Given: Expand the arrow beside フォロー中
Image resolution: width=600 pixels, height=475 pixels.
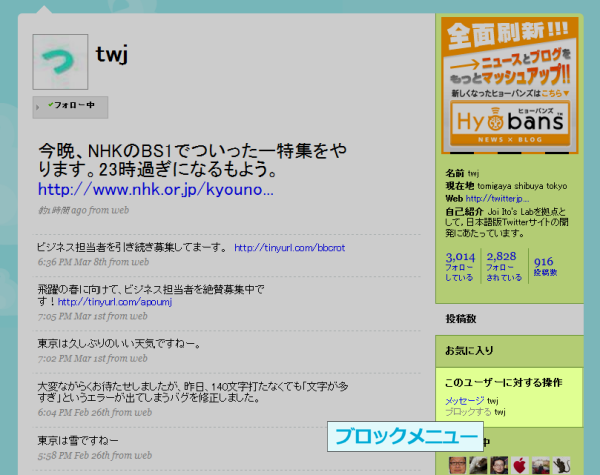Looking at the screenshot, I should [x=38, y=108].
